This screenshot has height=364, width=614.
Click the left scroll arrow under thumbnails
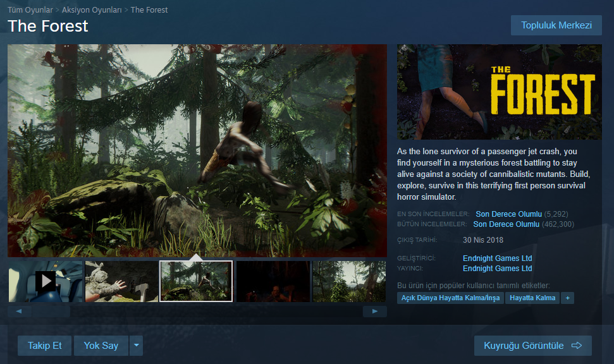coord(19,312)
